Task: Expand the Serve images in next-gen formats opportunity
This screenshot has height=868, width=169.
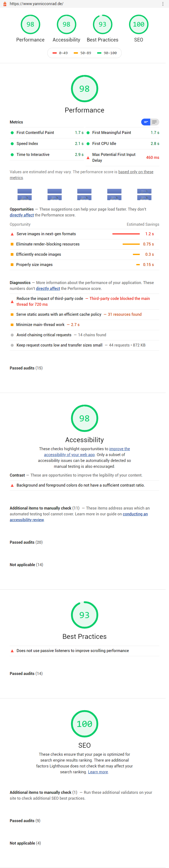Action: point(45,234)
